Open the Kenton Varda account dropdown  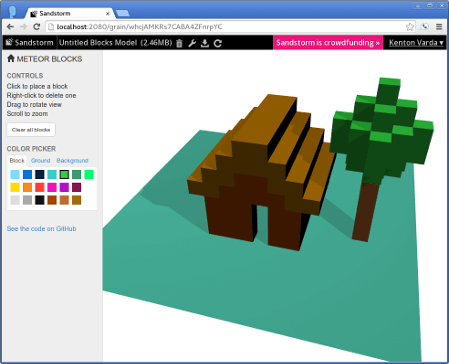point(416,43)
